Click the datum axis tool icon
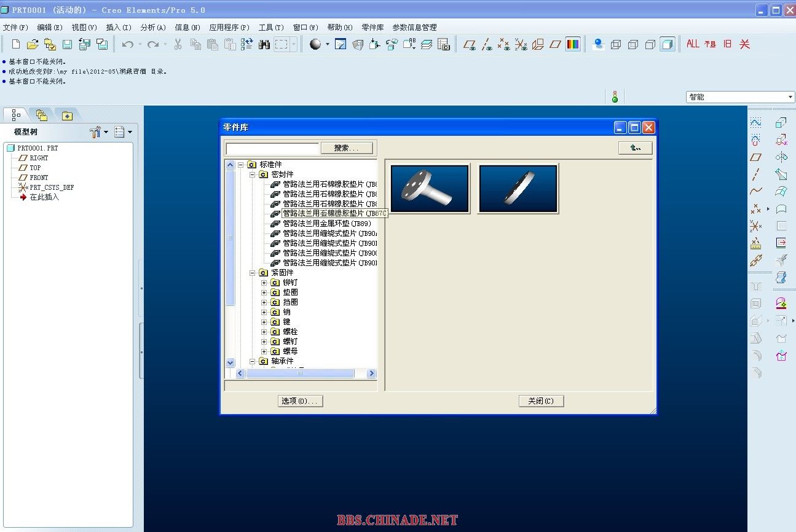 tap(756, 174)
